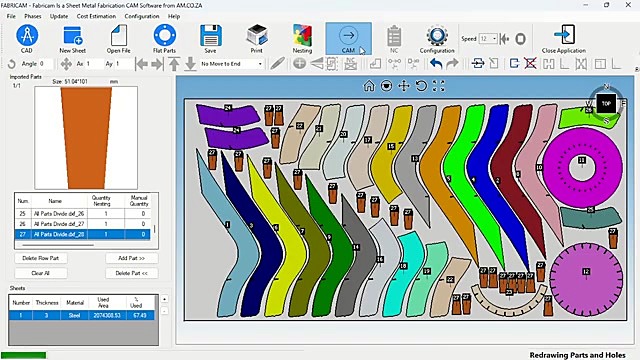Open the Update menu
Screen dimensions: 640x360
coord(59,16)
